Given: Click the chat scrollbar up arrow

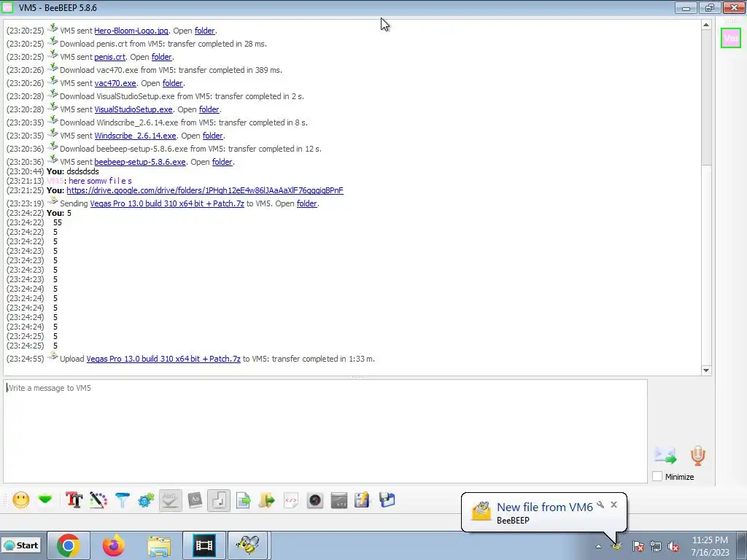Looking at the screenshot, I should (706, 25).
